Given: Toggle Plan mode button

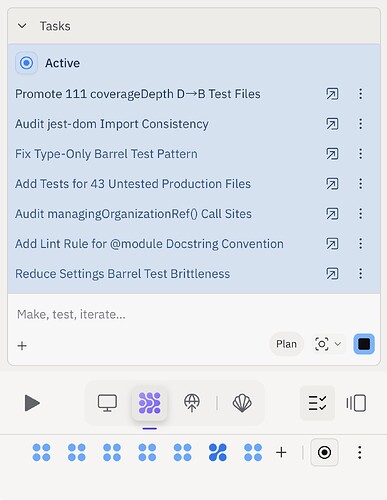Looking at the screenshot, I should tap(286, 344).
